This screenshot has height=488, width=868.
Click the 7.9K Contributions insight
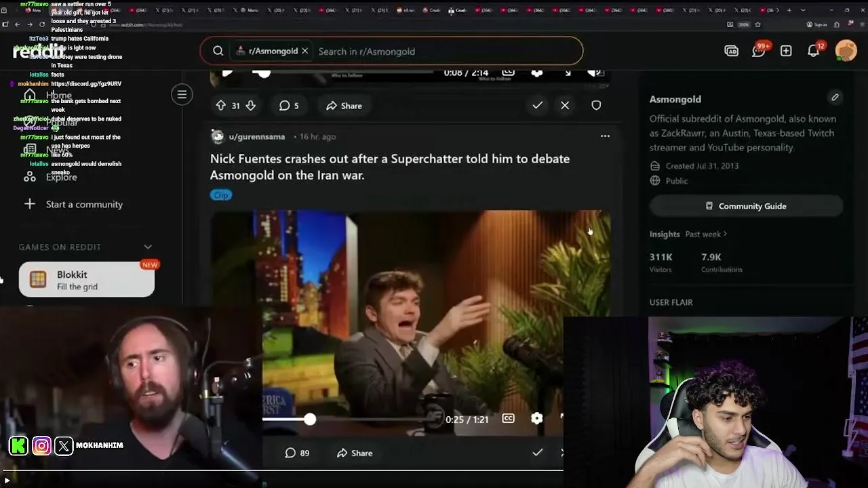pos(722,262)
